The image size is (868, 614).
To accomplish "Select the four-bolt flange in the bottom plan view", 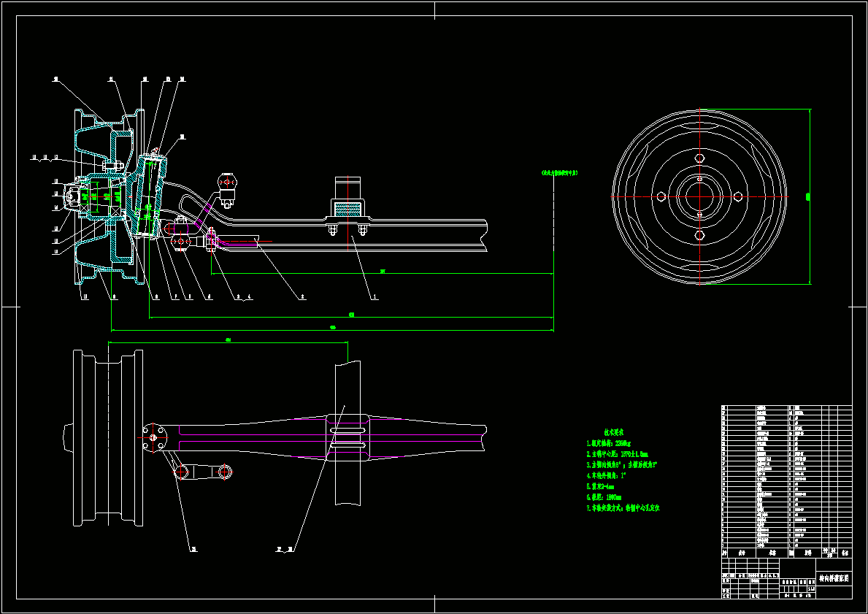I will (x=153, y=438).
